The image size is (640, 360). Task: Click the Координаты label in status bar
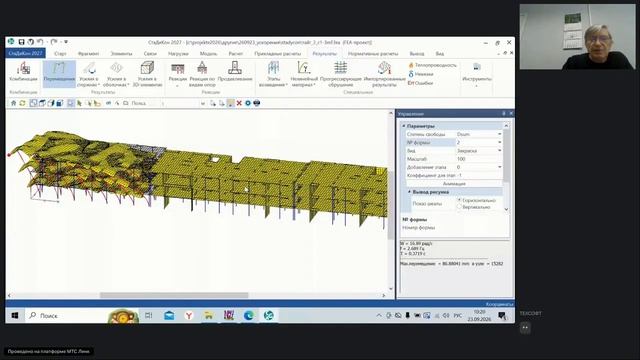point(499,304)
